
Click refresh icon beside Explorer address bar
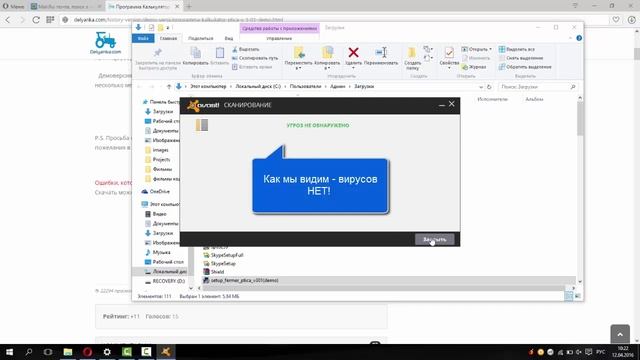tap(489, 87)
